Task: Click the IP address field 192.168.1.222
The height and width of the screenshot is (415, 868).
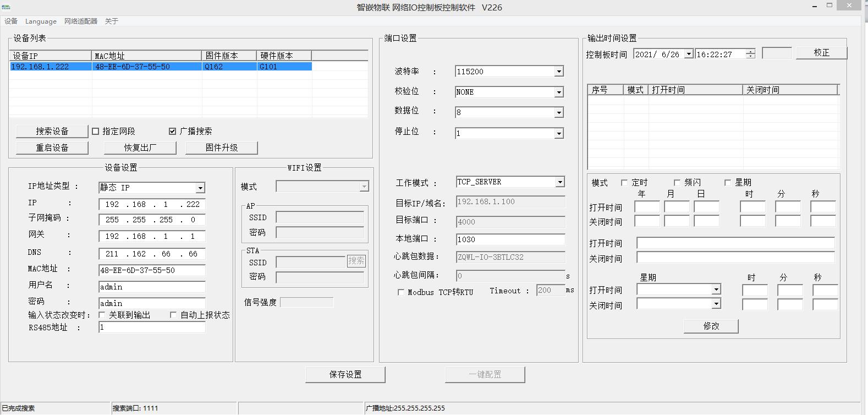Action: coord(152,204)
